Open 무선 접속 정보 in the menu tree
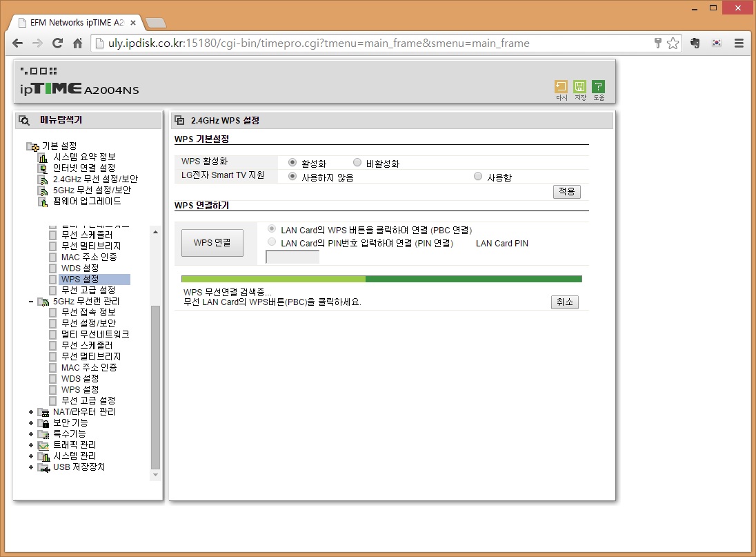This screenshot has width=756, height=557. pos(88,313)
